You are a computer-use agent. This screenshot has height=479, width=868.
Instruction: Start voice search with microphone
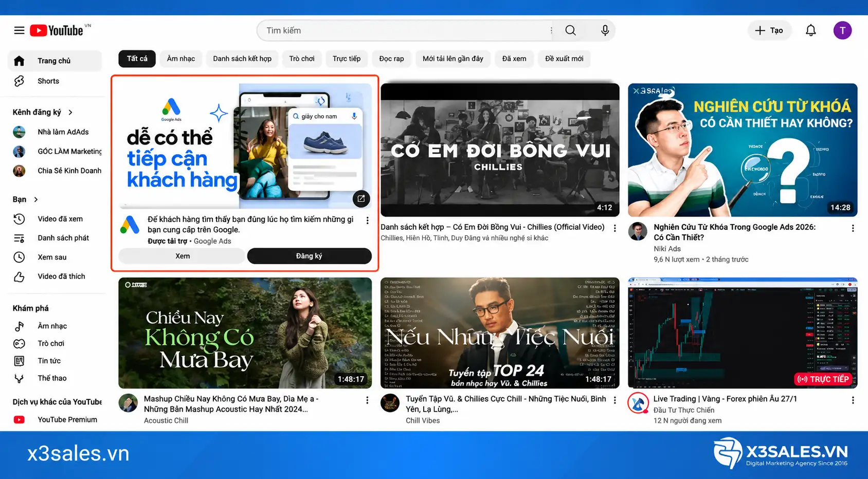point(605,30)
